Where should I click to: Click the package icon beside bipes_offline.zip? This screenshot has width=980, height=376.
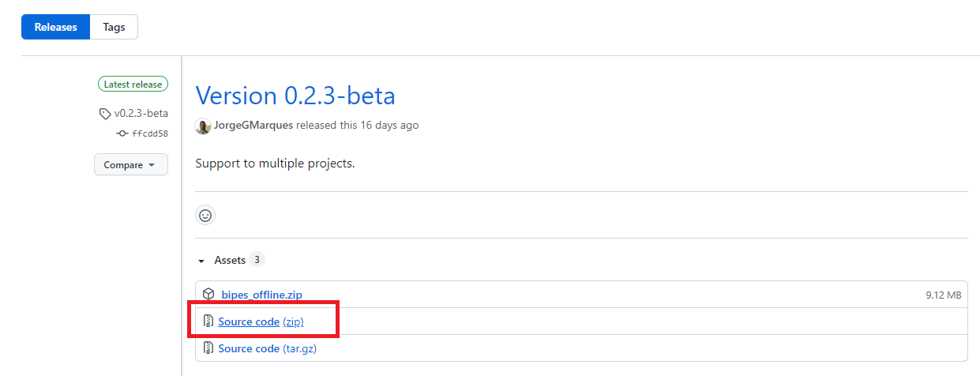click(x=208, y=295)
